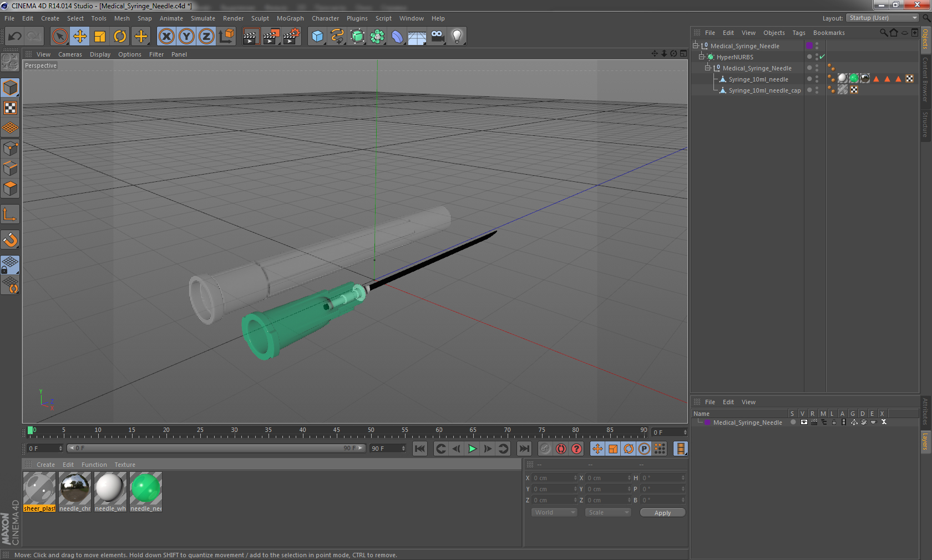Viewport: 932px width, 560px height.
Task: Select Points mode in the left toolbar
Action: pos(10,149)
